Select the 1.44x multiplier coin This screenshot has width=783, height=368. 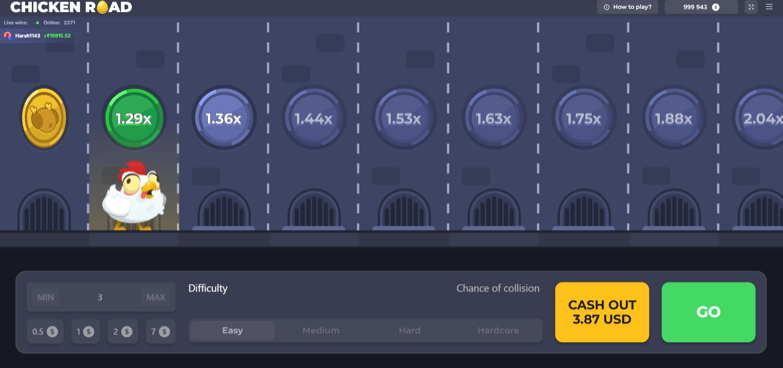coord(314,118)
